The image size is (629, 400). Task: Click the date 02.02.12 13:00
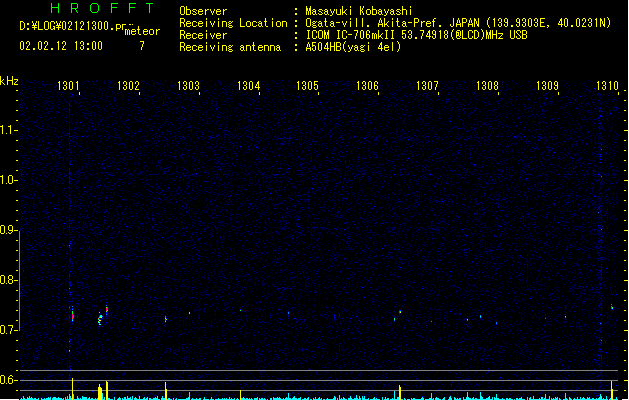click(61, 46)
